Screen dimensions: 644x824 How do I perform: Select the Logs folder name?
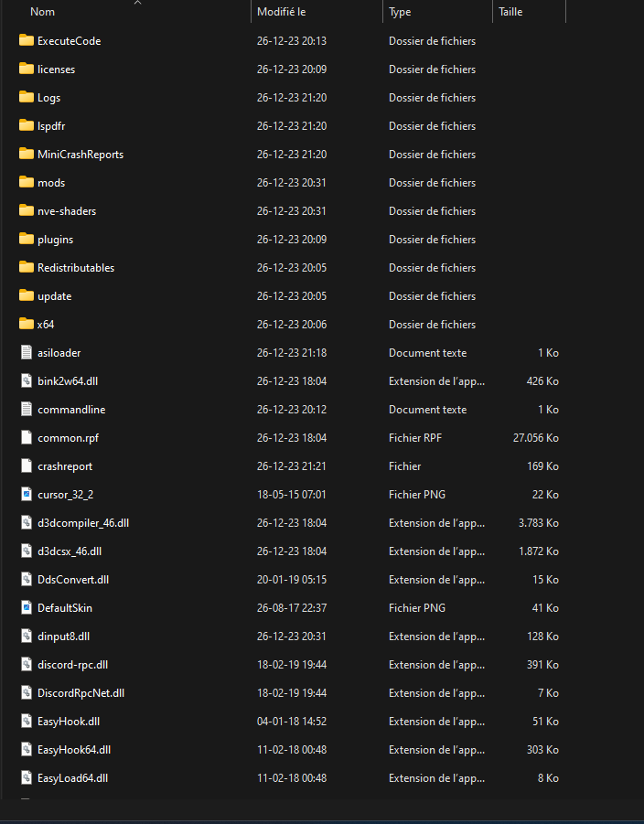click(x=48, y=98)
